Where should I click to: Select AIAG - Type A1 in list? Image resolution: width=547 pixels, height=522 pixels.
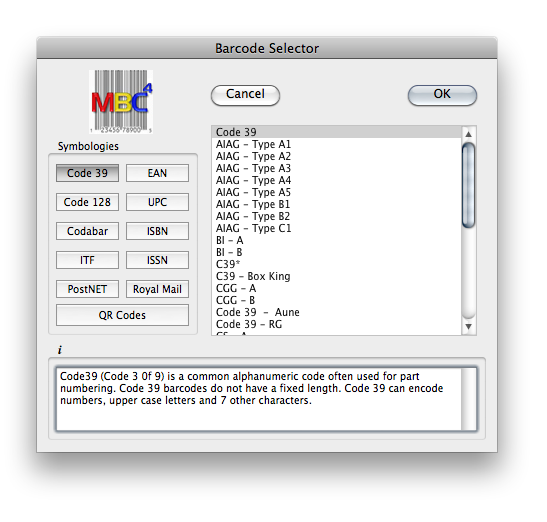coord(336,144)
